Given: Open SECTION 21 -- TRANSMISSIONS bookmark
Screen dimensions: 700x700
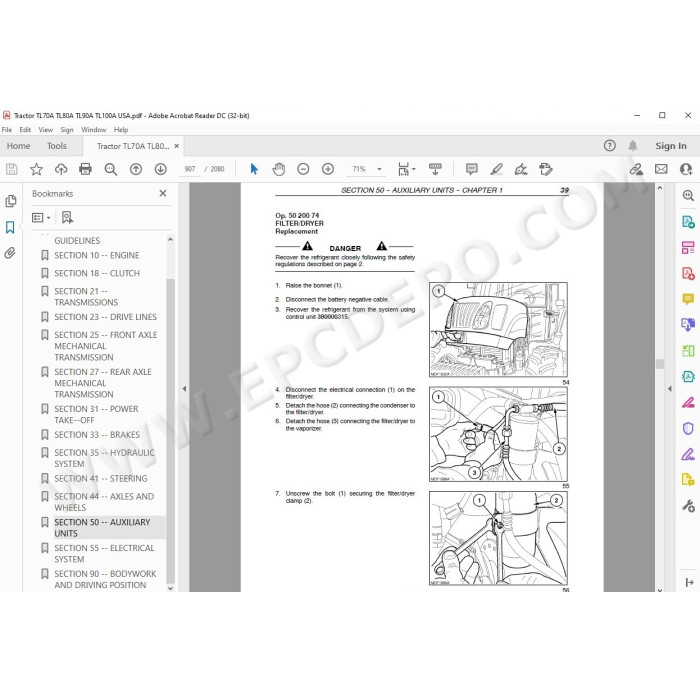Looking at the screenshot, I should (86, 297).
